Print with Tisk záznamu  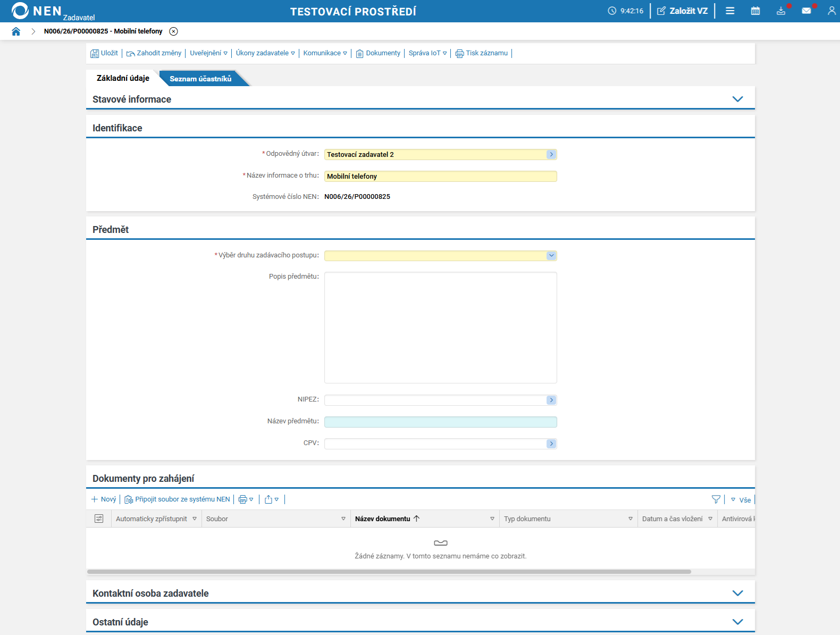pyautogui.click(x=482, y=53)
